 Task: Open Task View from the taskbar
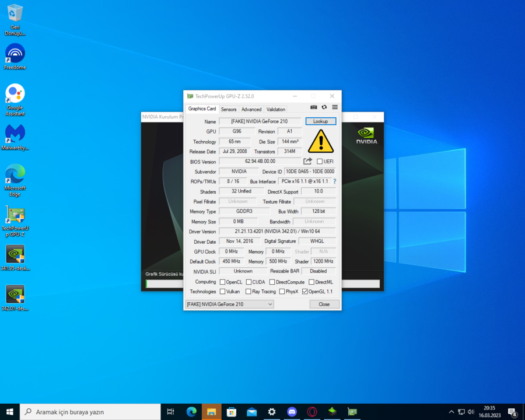click(x=170, y=412)
